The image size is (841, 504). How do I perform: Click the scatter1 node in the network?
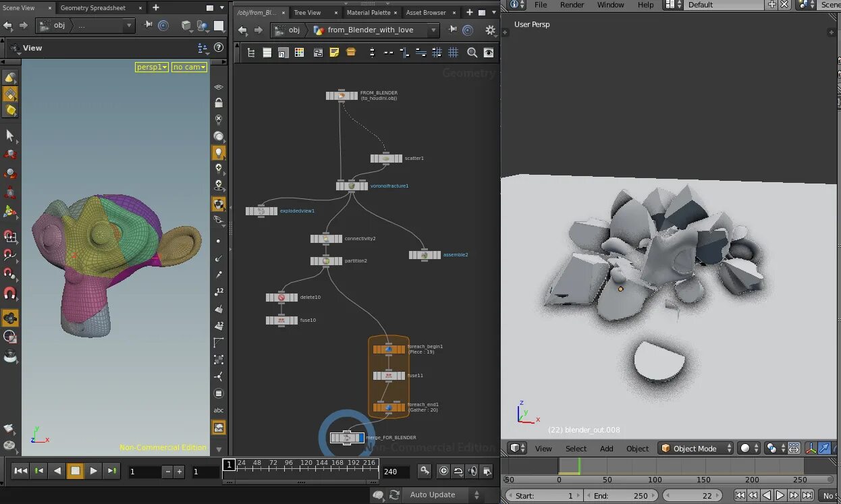(386, 159)
